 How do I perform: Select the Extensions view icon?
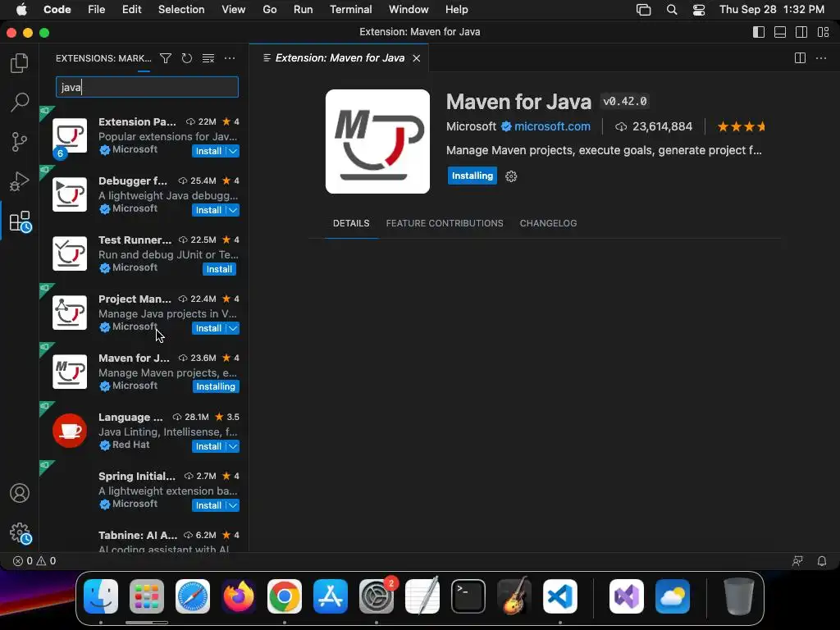(x=21, y=221)
